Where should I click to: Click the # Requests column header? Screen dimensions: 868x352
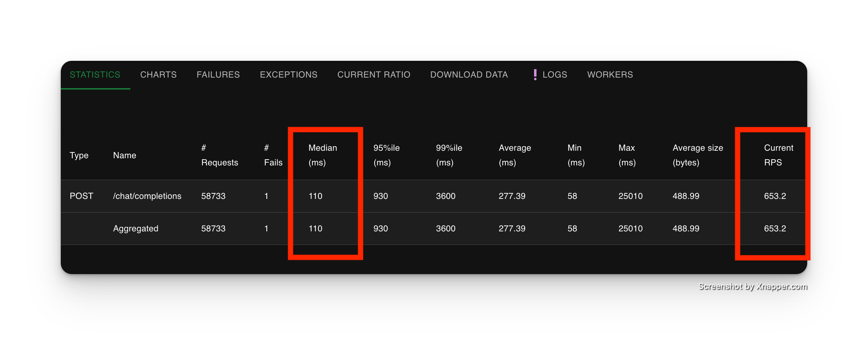(219, 155)
